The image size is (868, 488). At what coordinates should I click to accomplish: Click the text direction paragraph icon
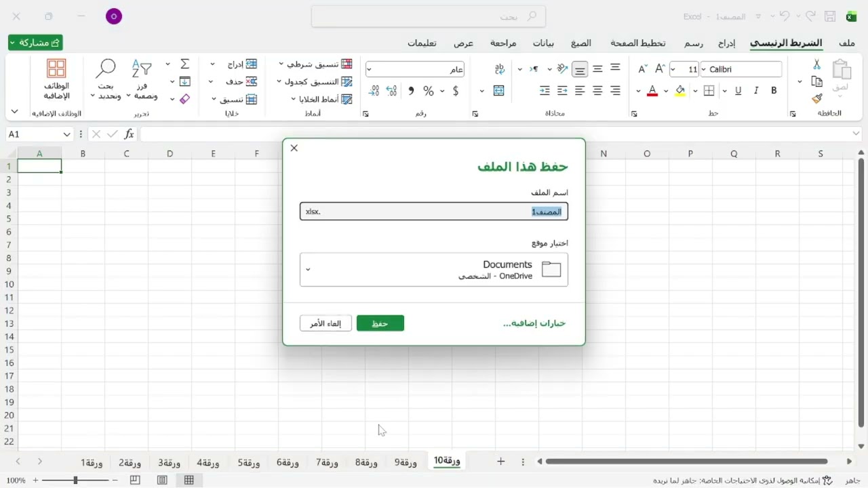[534, 68]
